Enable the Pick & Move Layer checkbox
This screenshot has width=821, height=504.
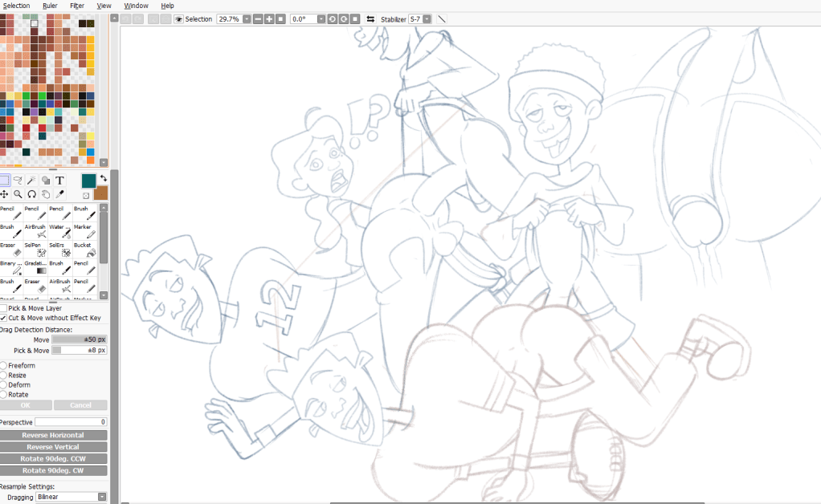click(x=4, y=308)
